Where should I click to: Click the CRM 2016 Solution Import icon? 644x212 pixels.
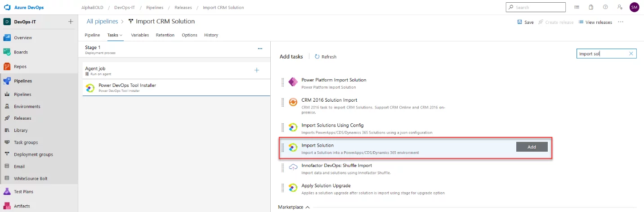(x=293, y=102)
